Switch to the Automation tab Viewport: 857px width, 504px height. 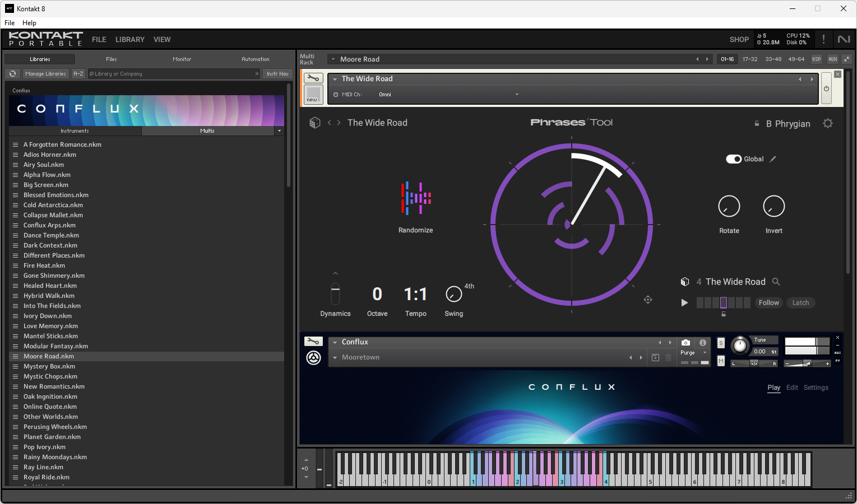[256, 59]
